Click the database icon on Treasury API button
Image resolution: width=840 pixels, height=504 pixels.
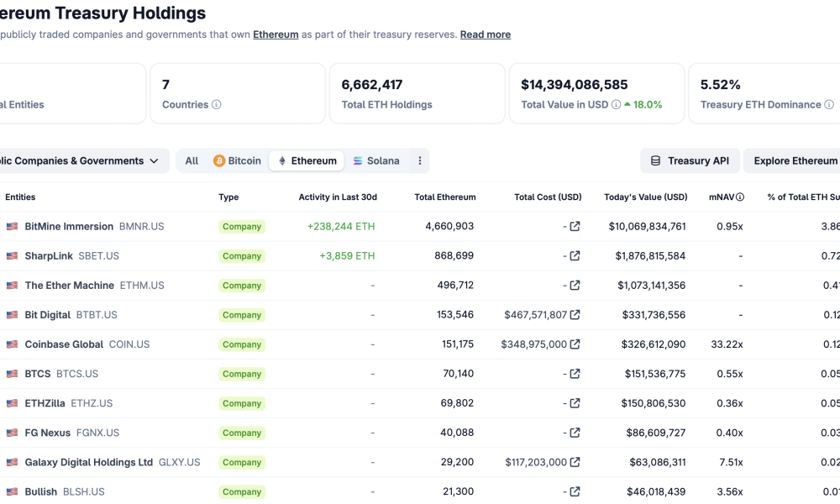tap(654, 160)
